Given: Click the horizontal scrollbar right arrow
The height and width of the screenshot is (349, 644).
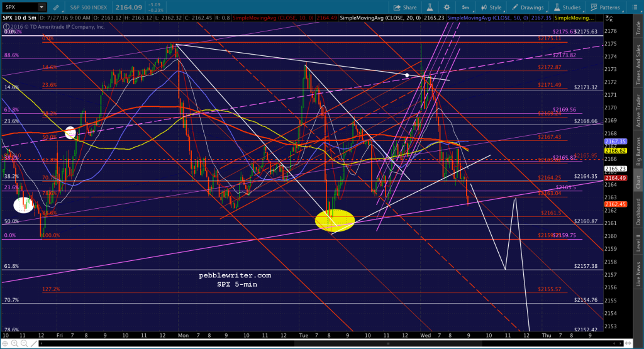Looking at the screenshot, I should pyautogui.click(x=621, y=344).
